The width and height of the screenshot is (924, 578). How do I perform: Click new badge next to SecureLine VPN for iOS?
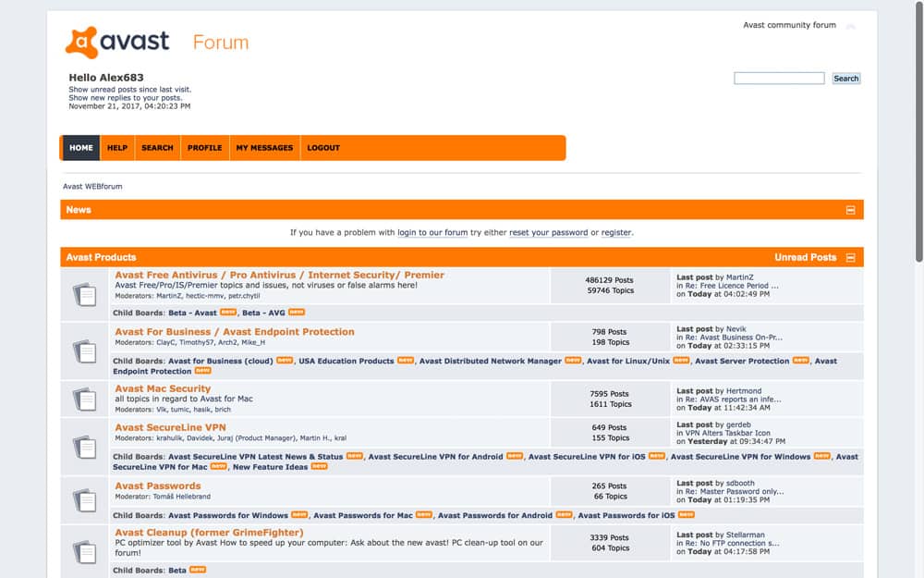[x=657, y=456]
